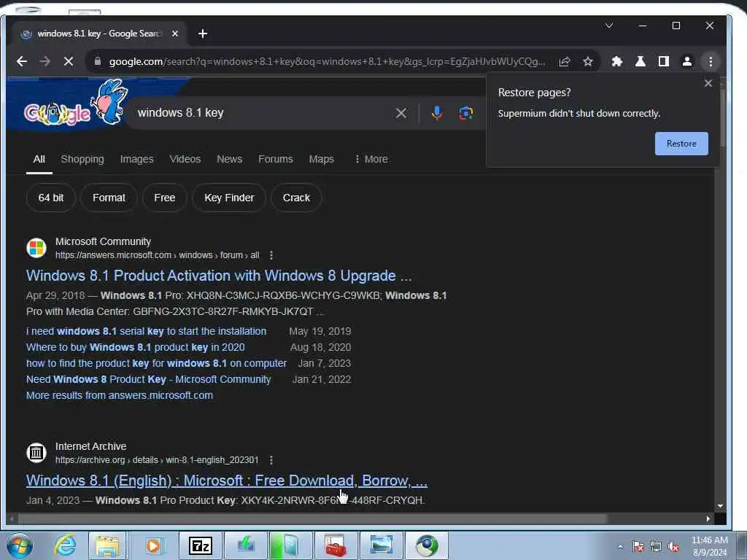The image size is (747, 560).
Task: Open More results from answers.microsoft.com
Action: click(x=120, y=395)
